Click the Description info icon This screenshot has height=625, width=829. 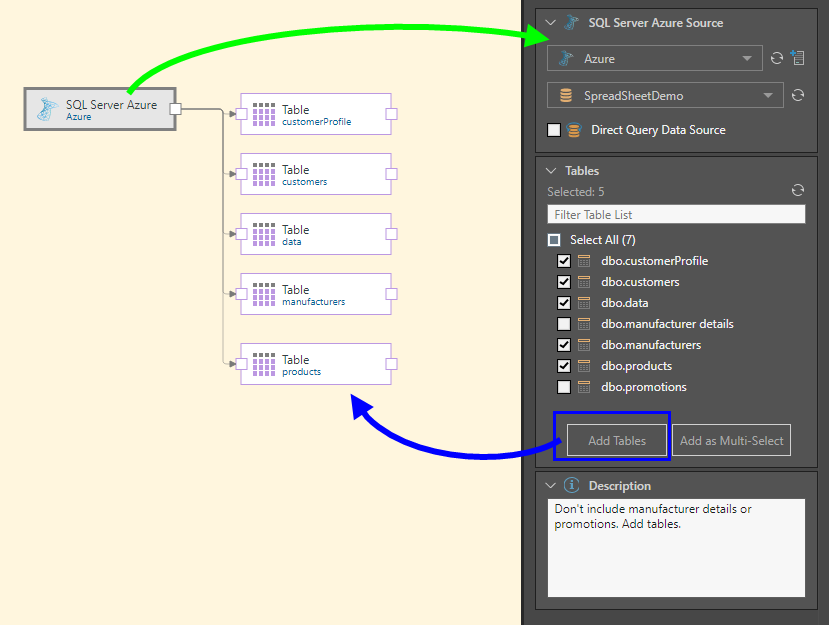(x=572, y=486)
